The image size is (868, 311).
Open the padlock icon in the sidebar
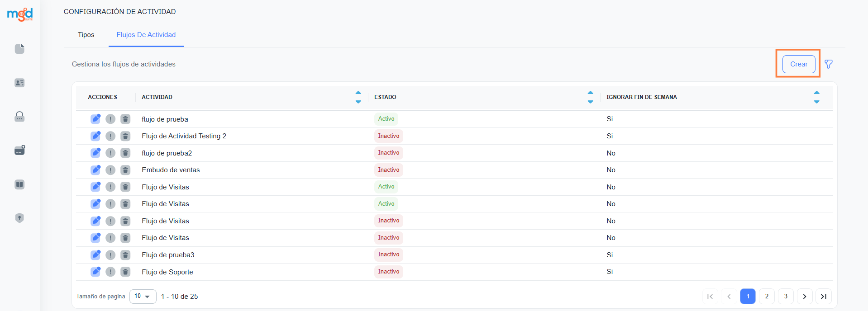[x=19, y=117]
